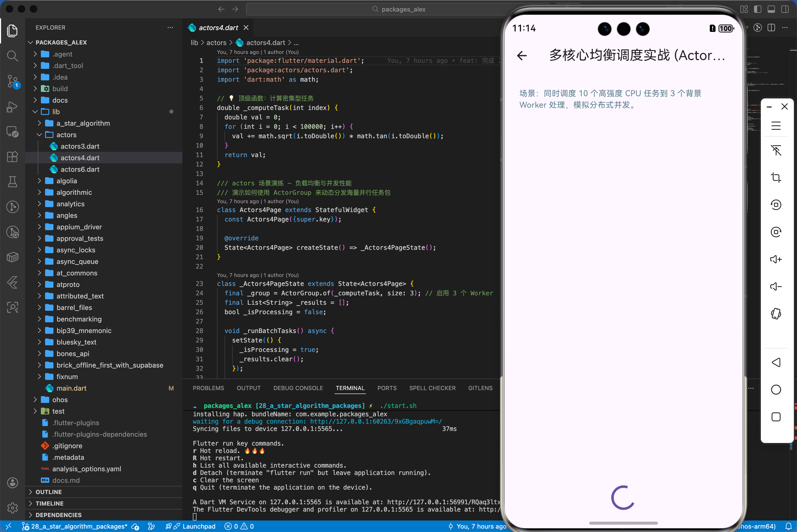Toggle screenshot capture off icon

776,150
